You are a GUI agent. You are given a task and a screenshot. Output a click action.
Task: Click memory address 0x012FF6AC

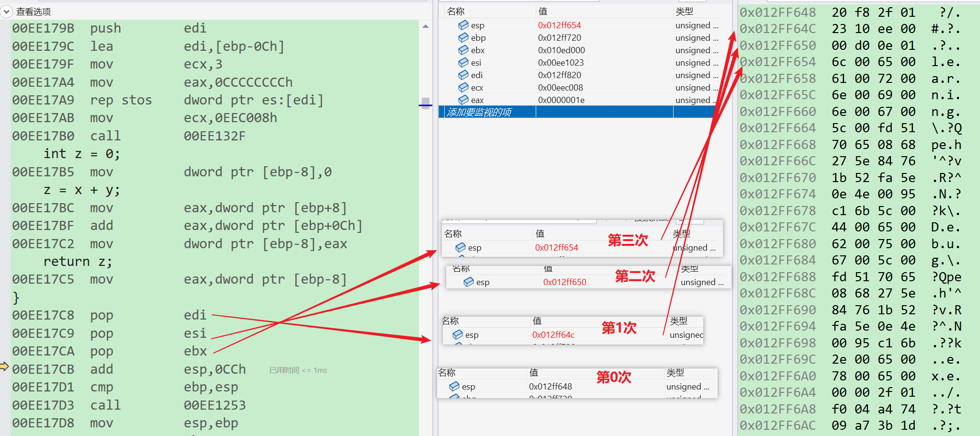(x=778, y=425)
